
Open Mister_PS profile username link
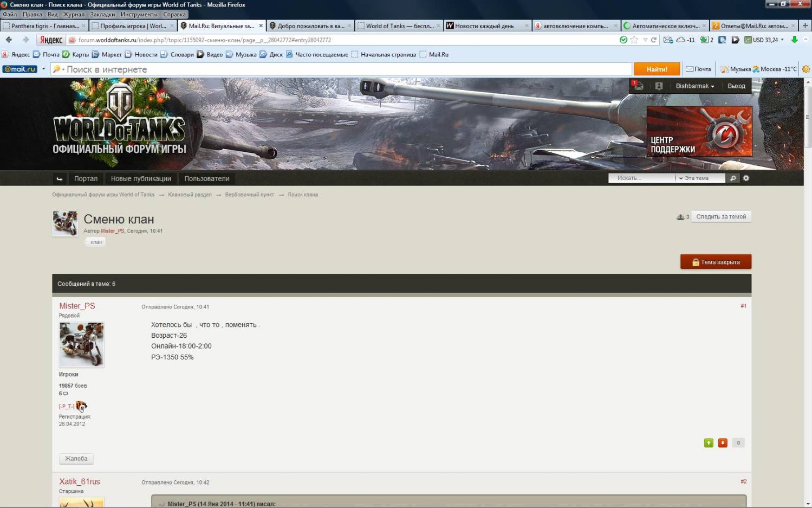[77, 306]
